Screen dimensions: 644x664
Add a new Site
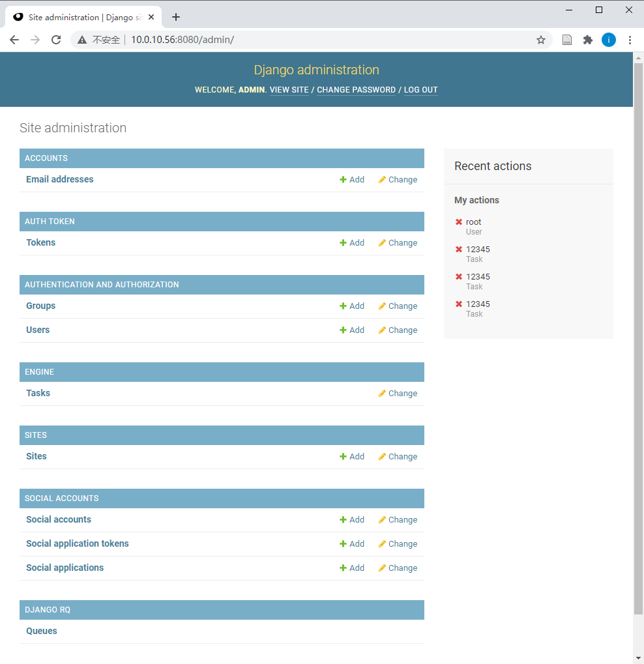[352, 457]
